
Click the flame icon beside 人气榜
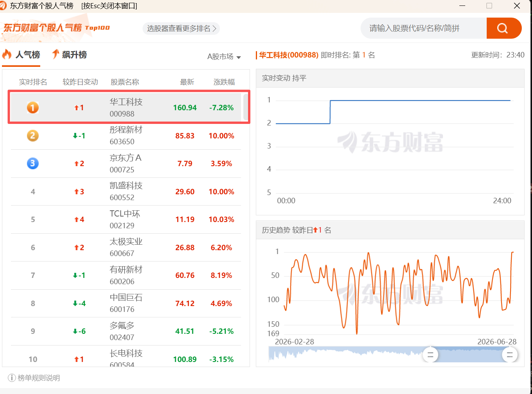click(7, 54)
